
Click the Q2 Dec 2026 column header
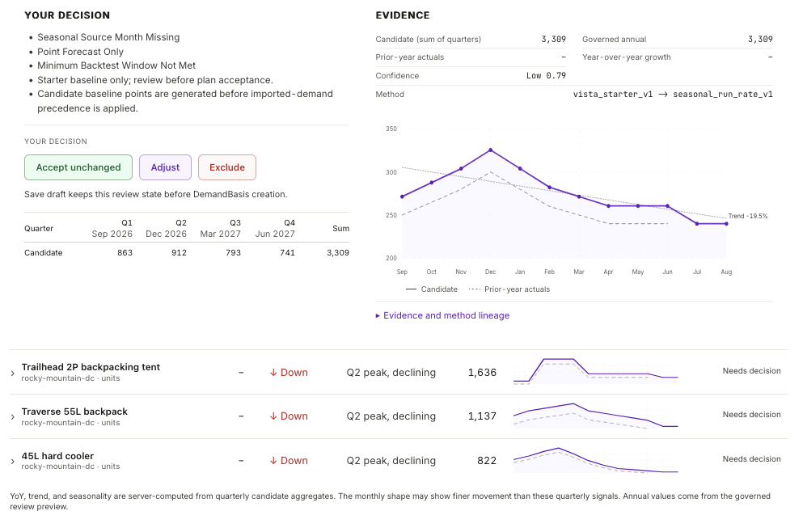tap(166, 228)
